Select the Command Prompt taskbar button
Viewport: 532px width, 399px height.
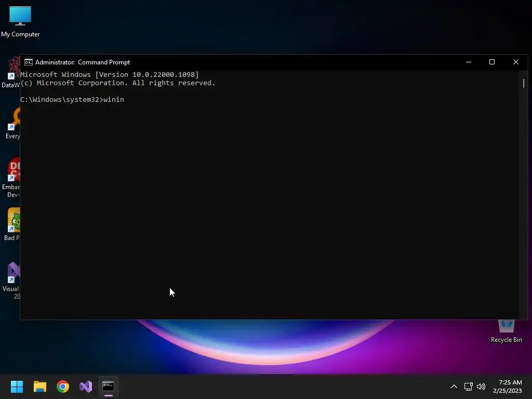(x=108, y=387)
